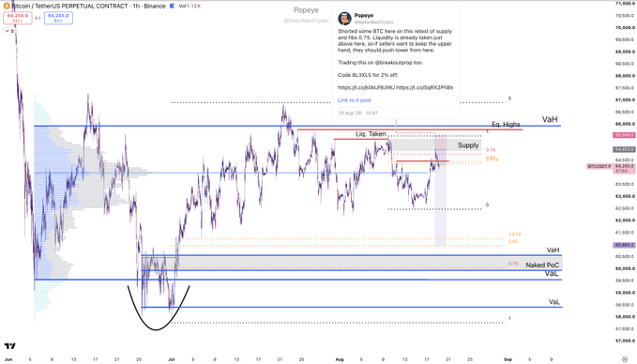Click the Aug label on time axis

tap(340, 359)
